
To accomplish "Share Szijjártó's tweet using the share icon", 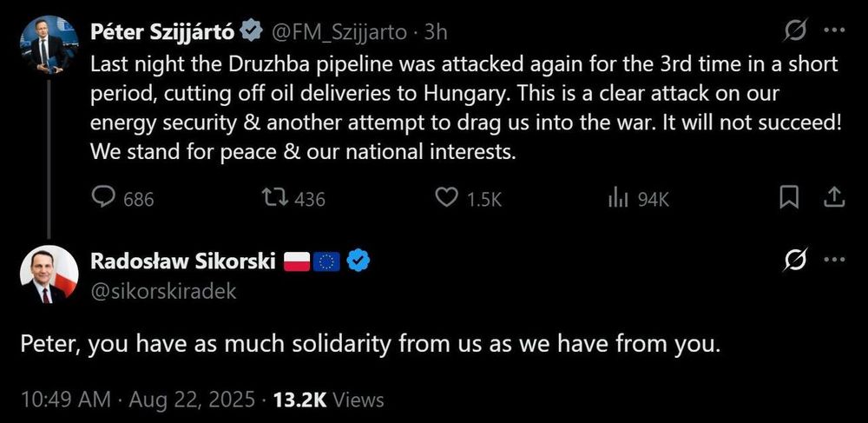I will 833,198.
